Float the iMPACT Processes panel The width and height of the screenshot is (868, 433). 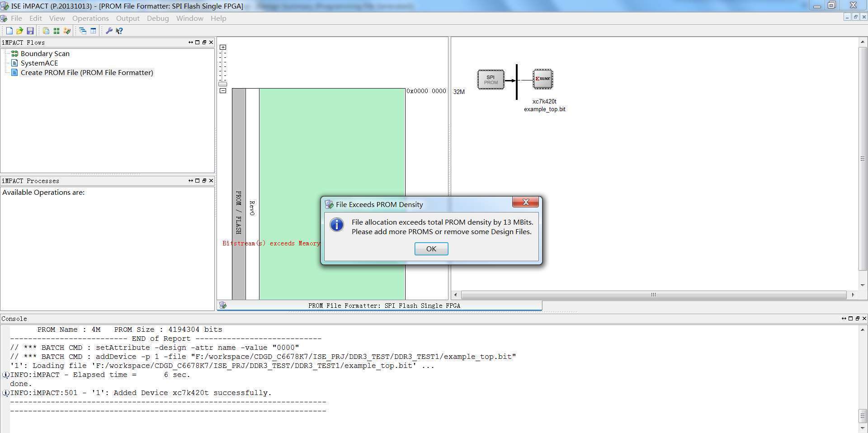point(204,180)
